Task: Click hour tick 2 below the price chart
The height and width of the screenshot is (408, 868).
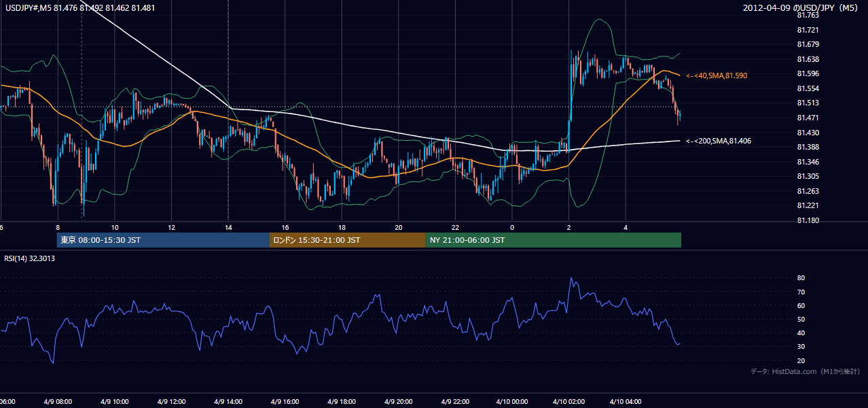Action: pyautogui.click(x=569, y=227)
